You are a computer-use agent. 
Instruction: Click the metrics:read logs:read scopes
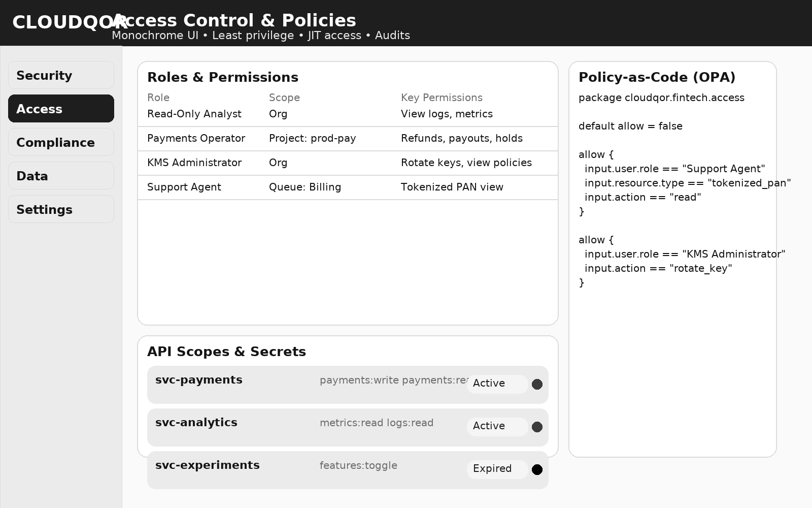point(377,423)
